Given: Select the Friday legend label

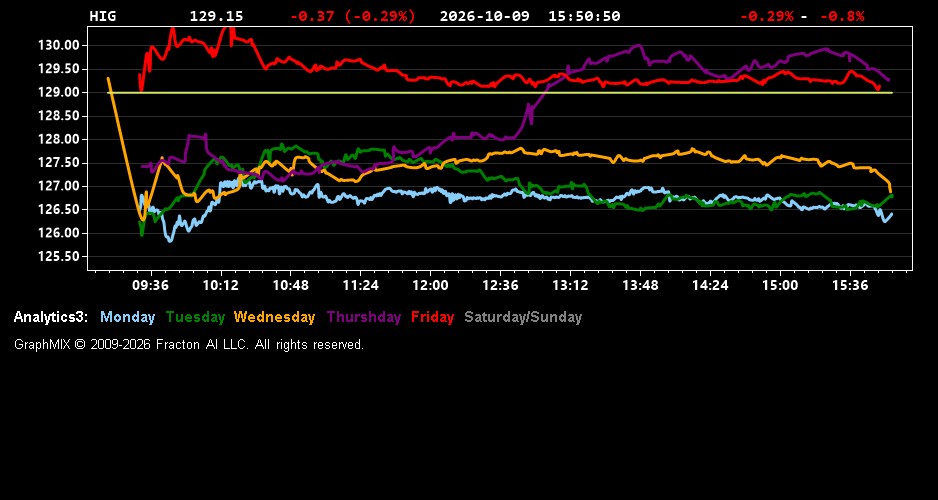Looking at the screenshot, I should click(x=433, y=317).
